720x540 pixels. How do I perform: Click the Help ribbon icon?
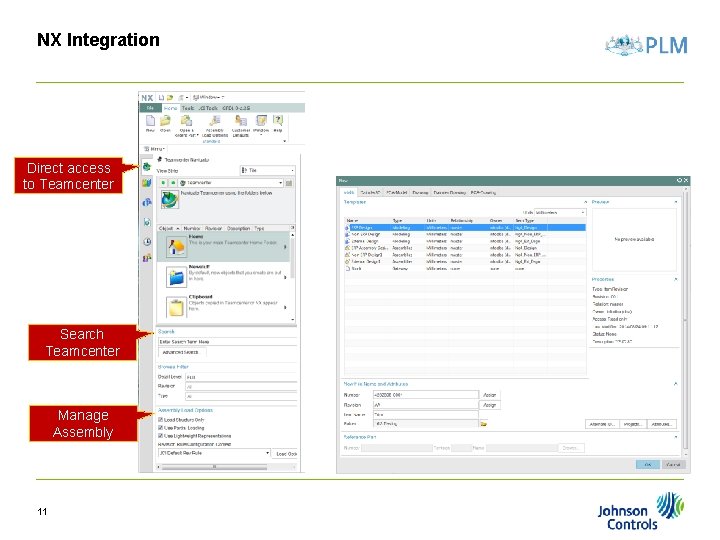pyautogui.click(x=278, y=121)
